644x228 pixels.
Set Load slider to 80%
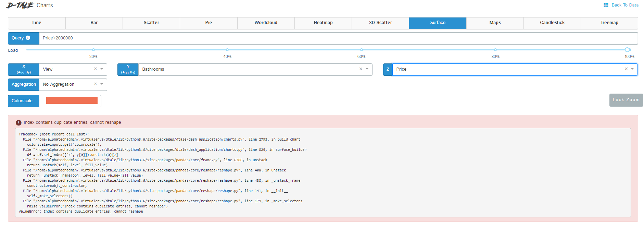pyautogui.click(x=495, y=50)
